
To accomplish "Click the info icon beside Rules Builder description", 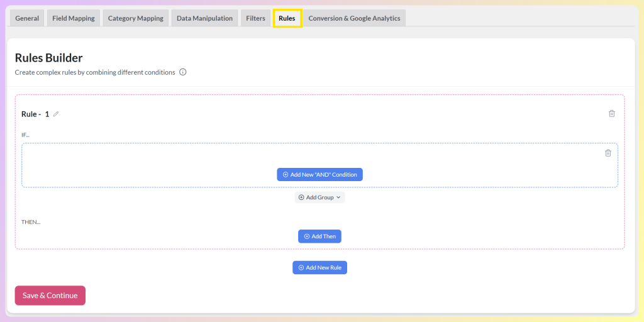I will point(183,72).
